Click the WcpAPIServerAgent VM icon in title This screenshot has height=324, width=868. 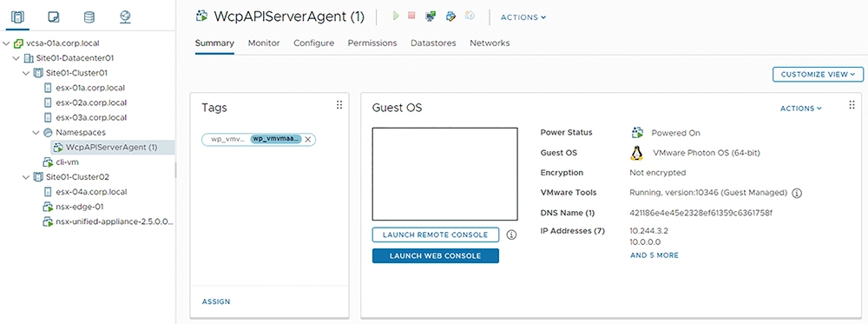pos(202,17)
